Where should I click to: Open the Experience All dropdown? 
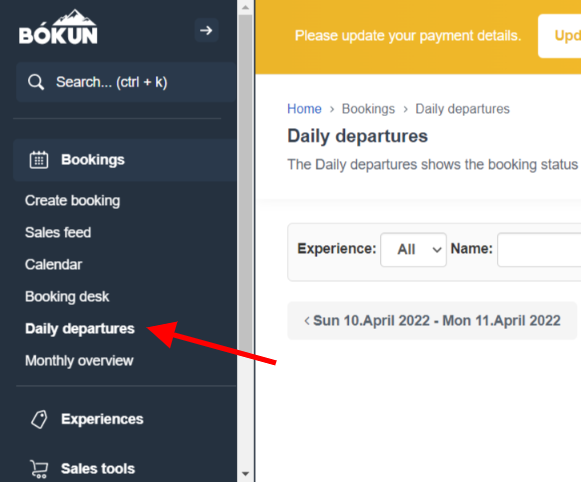pos(413,249)
